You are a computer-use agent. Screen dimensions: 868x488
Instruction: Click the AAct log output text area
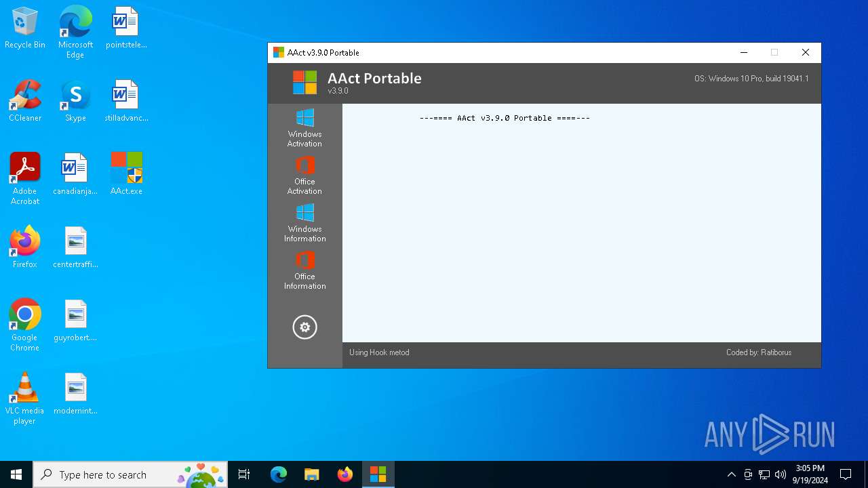tap(581, 223)
